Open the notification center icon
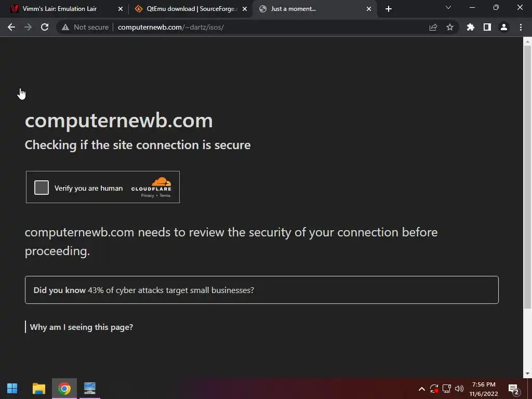Image resolution: width=532 pixels, height=399 pixels. point(514,389)
